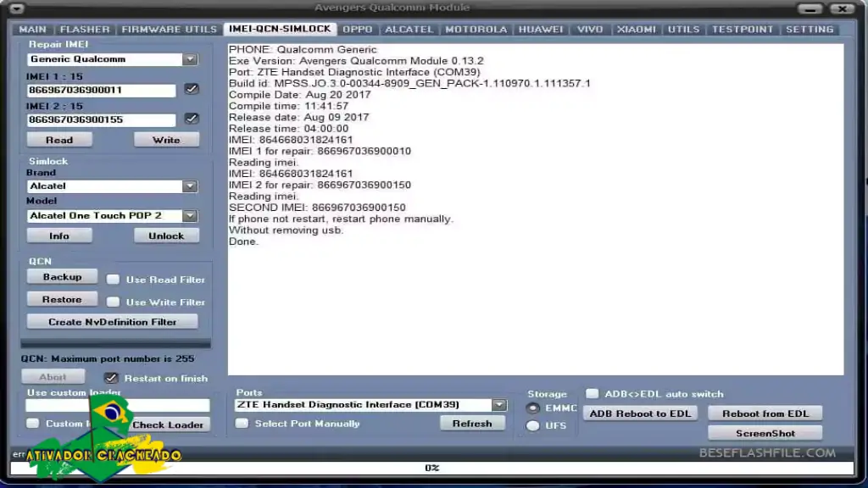This screenshot has width=868, height=488.
Task: Expand the Generic Qualcomm repair dropdown
Action: point(190,59)
